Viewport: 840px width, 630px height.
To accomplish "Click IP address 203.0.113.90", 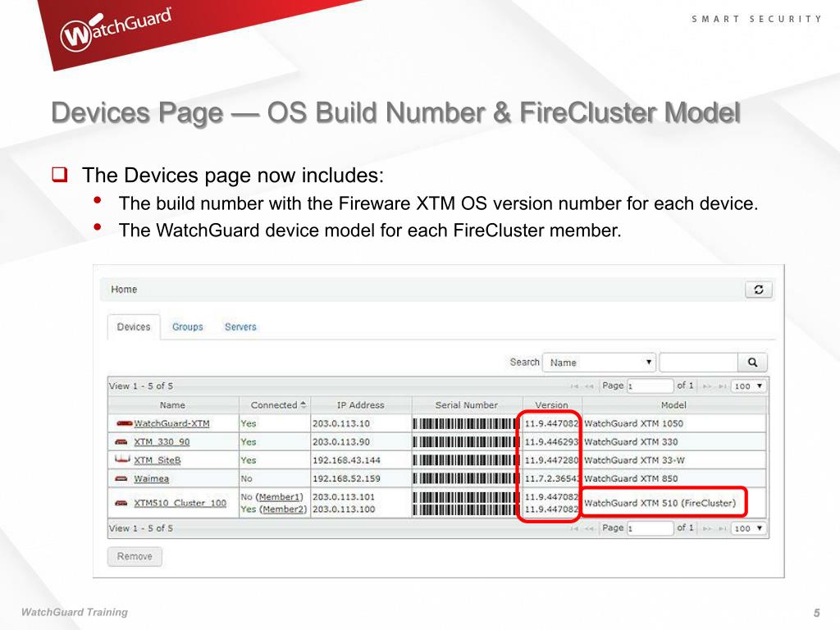I will point(341,442).
